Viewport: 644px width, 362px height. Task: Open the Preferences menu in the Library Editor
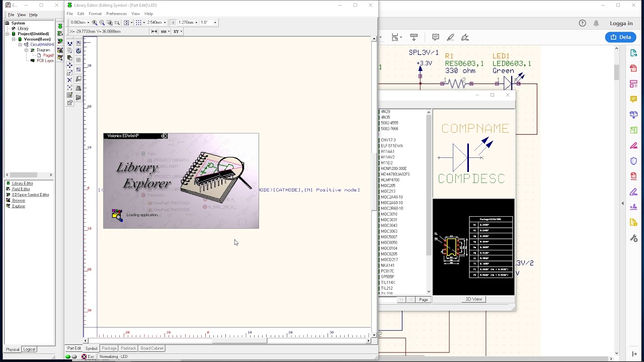tap(116, 14)
